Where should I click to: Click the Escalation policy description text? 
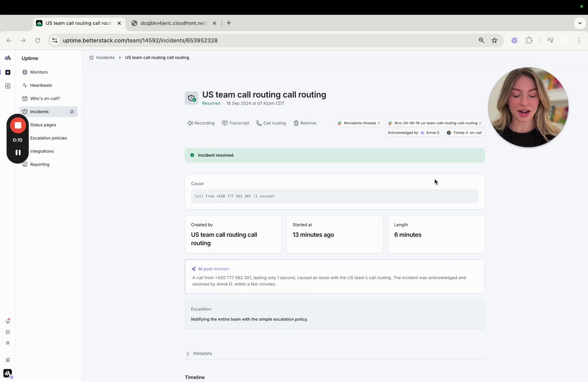pyautogui.click(x=249, y=319)
